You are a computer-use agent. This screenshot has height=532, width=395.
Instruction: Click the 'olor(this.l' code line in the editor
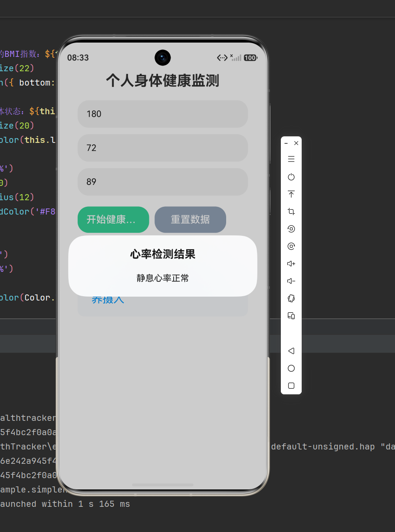point(28,140)
